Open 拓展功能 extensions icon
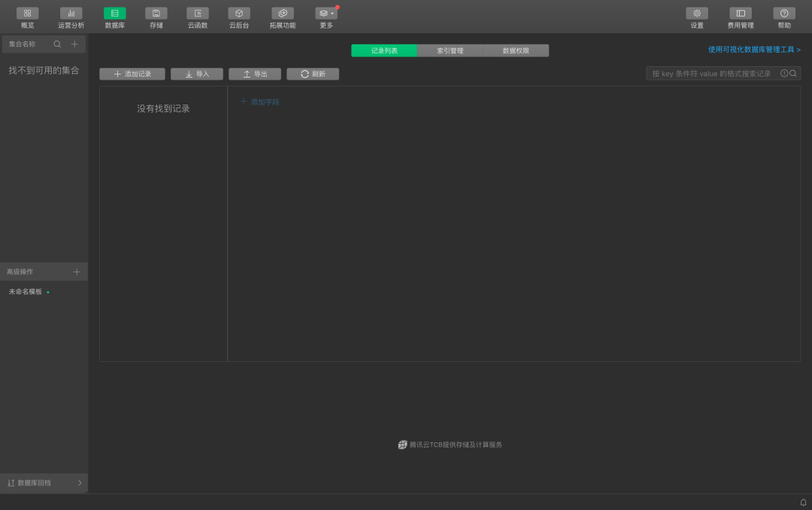Screen dimensions: 812x510 pos(283,14)
